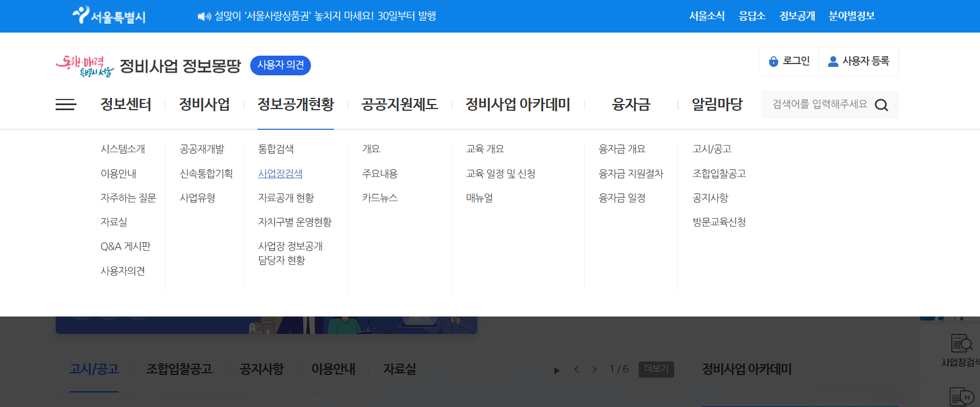Open the 정보공개 top link
Screen dimensions: 980x407
[x=797, y=16]
